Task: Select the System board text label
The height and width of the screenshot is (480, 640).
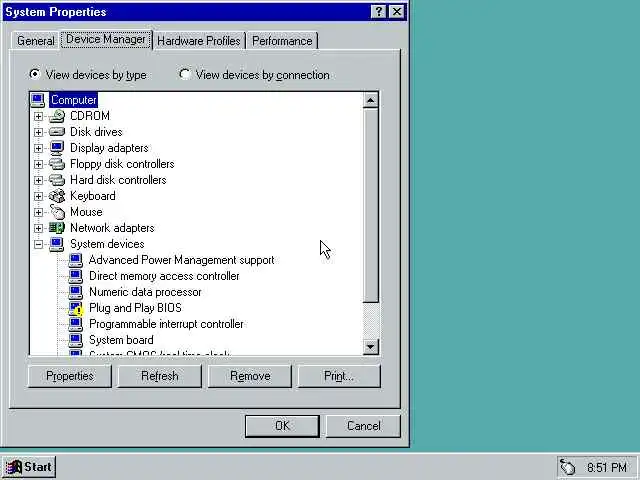Action: (121, 340)
